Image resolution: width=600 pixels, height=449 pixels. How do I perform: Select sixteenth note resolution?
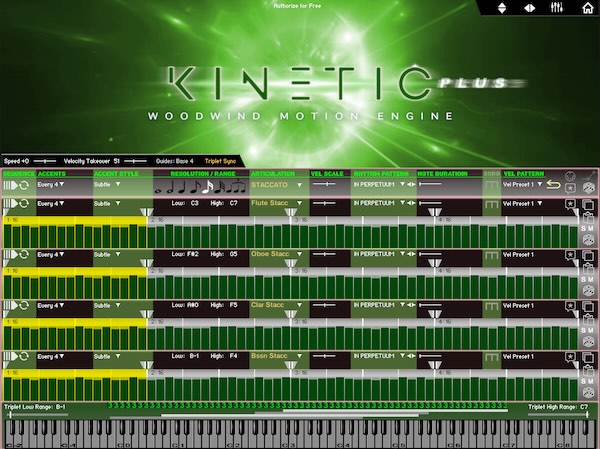(x=208, y=187)
